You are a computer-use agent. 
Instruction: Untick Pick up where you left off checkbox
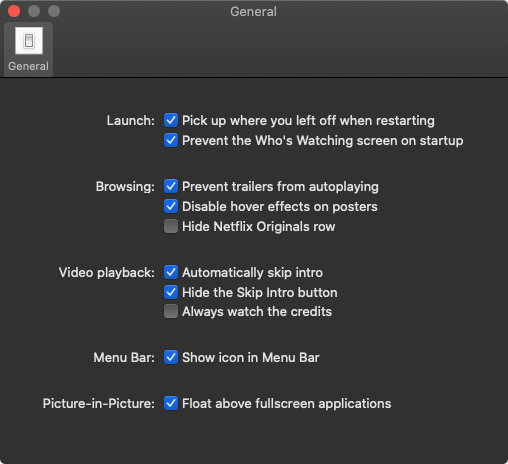point(171,120)
